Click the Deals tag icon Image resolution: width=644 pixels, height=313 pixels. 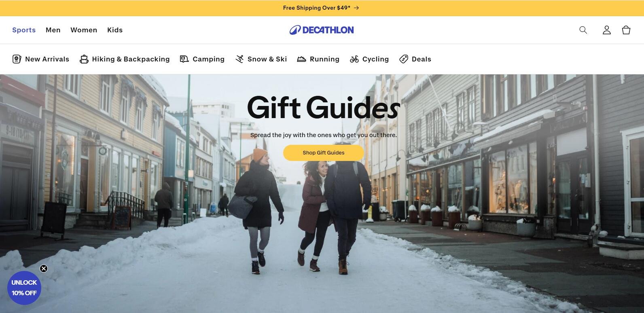[403, 59]
